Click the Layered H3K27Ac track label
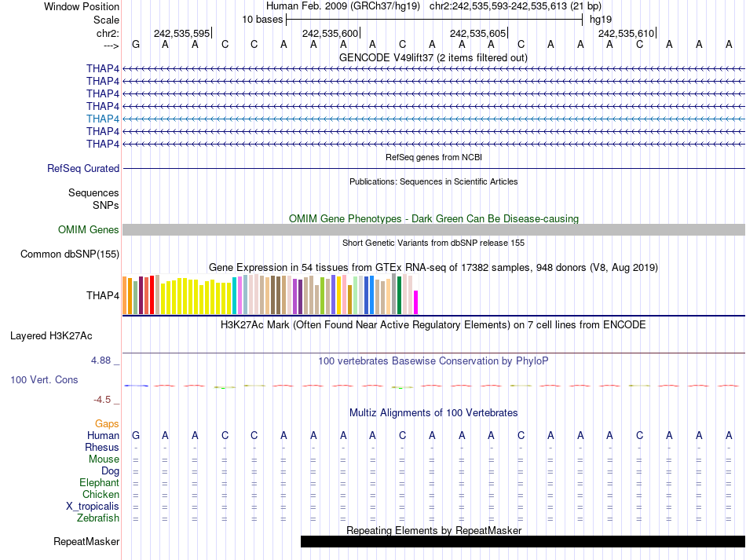Screen dimensions: 746x560 pos(51,335)
